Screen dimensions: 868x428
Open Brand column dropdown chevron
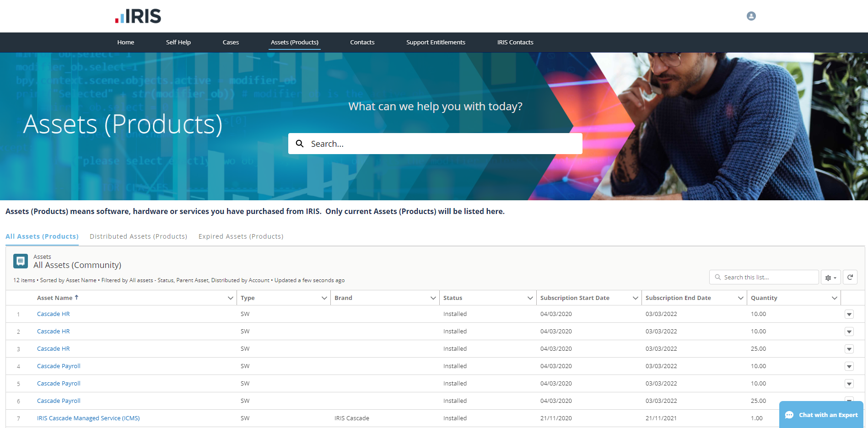[x=433, y=298]
